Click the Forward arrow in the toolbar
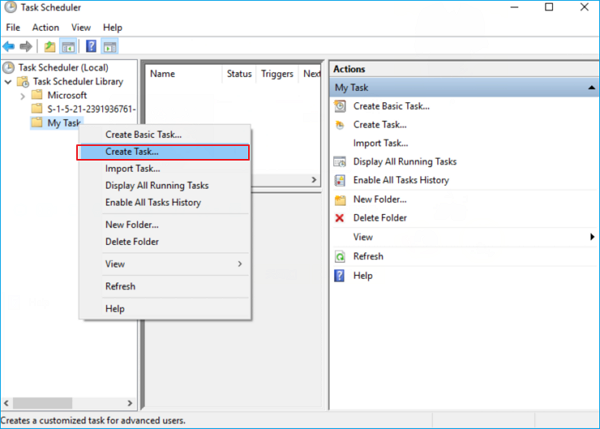600x429 pixels. [x=26, y=47]
